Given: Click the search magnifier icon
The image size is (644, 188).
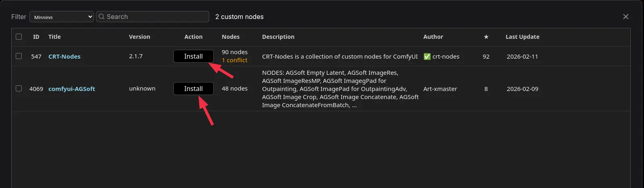Looking at the screenshot, I should coord(102,17).
